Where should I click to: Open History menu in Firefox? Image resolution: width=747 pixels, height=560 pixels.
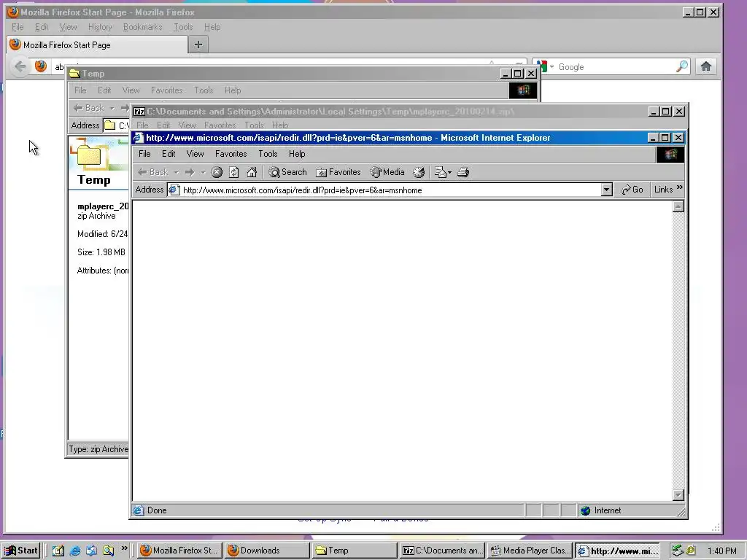(100, 27)
